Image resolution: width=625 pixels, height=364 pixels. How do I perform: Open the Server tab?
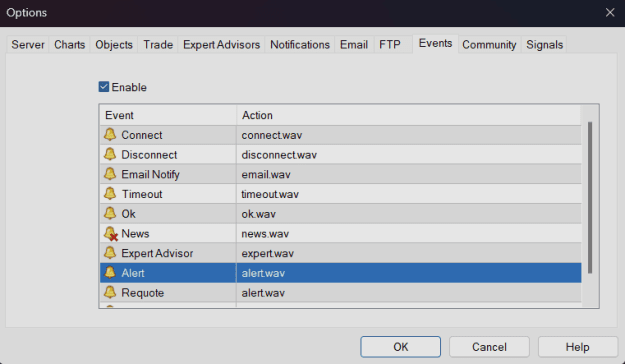pos(28,45)
